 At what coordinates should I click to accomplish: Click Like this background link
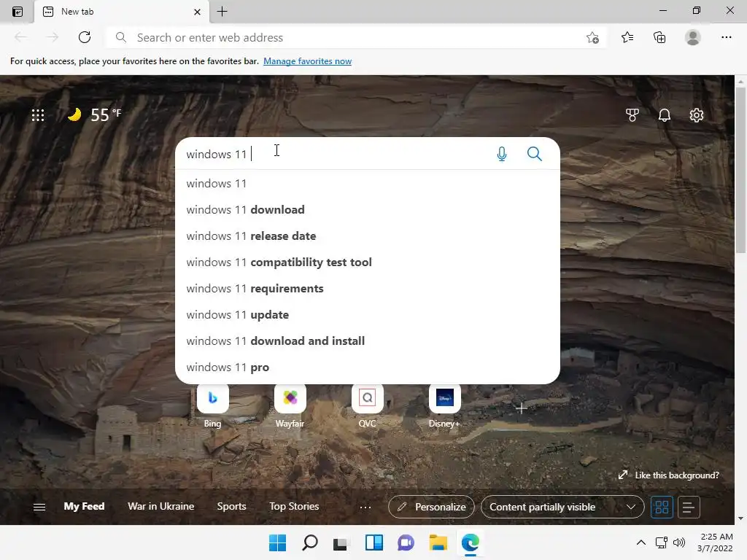pos(669,475)
